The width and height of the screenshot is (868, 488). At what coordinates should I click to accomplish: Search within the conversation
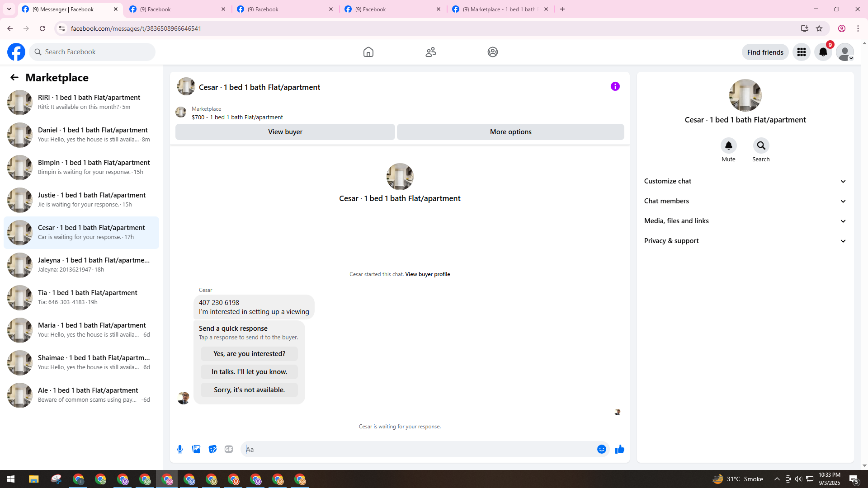(x=761, y=145)
